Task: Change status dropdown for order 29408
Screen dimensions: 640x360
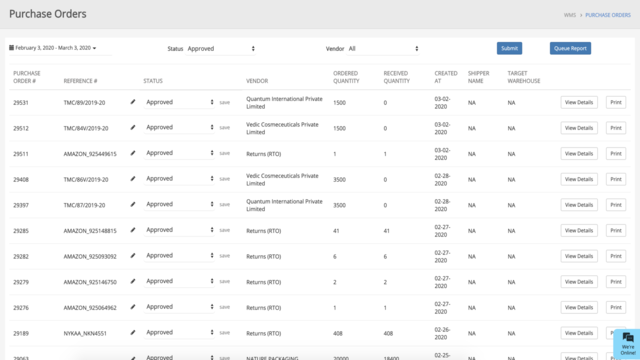Action: (x=179, y=179)
